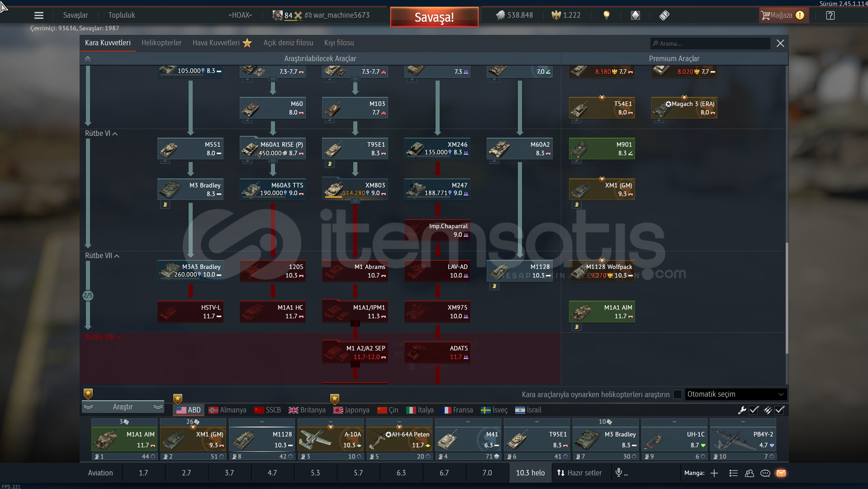
Task: Click the plus icon next to Manga
Action: pos(714,473)
